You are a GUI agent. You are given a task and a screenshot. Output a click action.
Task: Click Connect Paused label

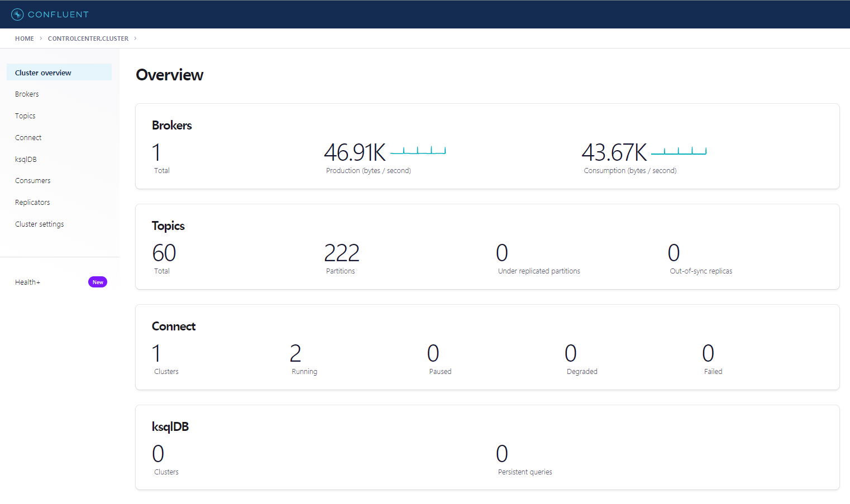click(x=440, y=372)
